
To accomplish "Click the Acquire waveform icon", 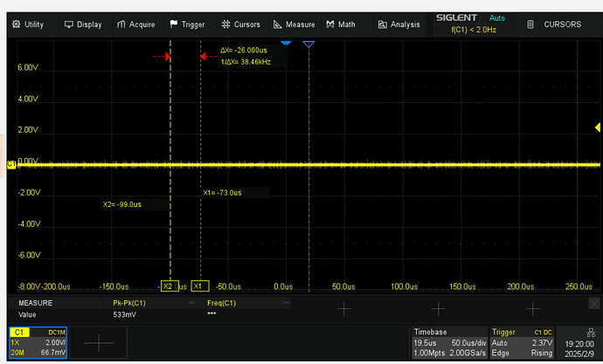I will [121, 24].
